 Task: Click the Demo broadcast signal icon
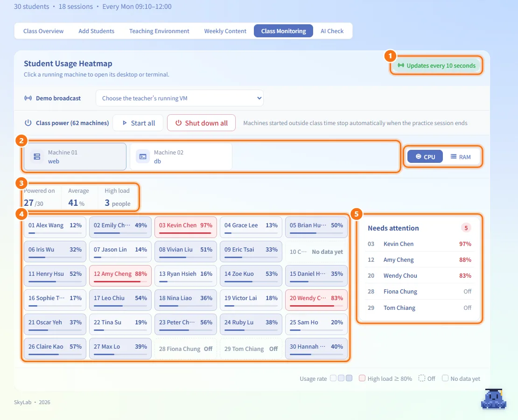point(28,98)
